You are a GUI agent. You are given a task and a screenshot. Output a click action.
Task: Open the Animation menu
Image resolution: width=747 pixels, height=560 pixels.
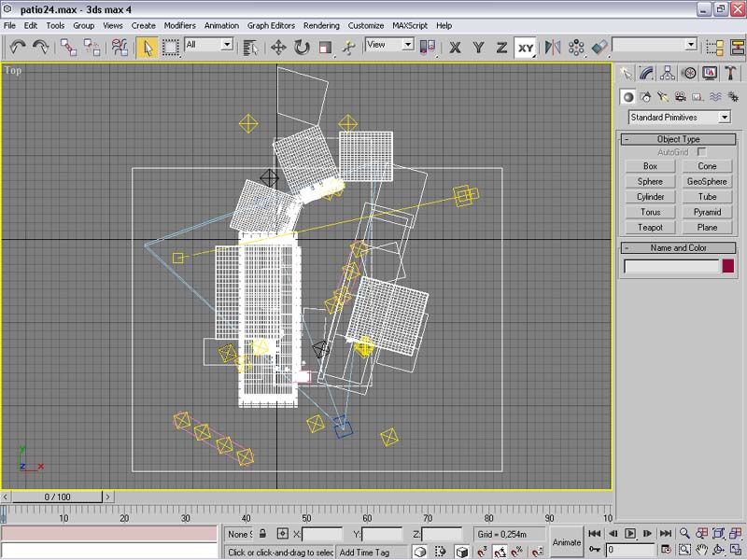pos(221,26)
